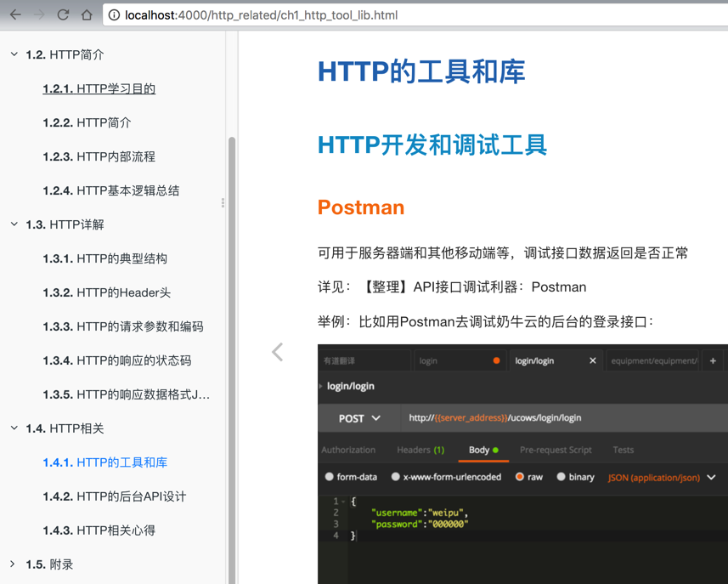Select the raw radio button

click(520, 477)
